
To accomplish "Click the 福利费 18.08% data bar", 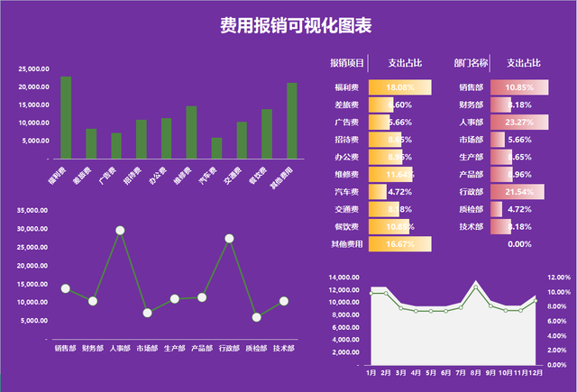I will coord(399,87).
